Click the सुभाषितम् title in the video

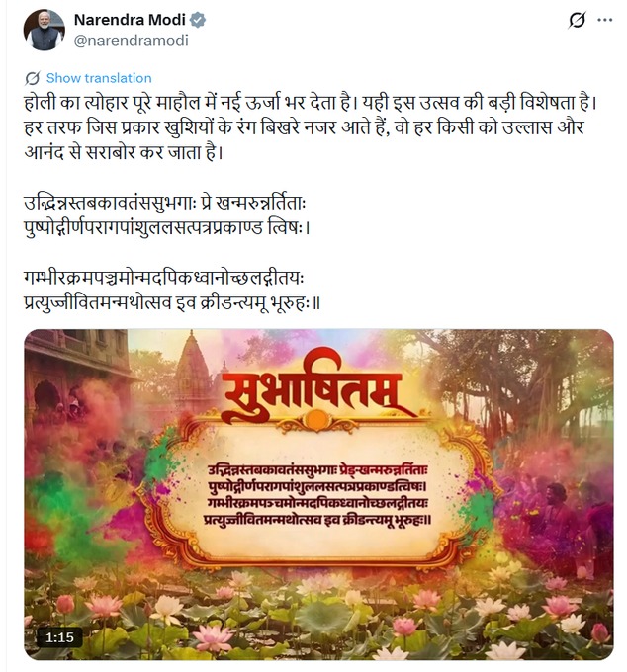click(x=316, y=391)
